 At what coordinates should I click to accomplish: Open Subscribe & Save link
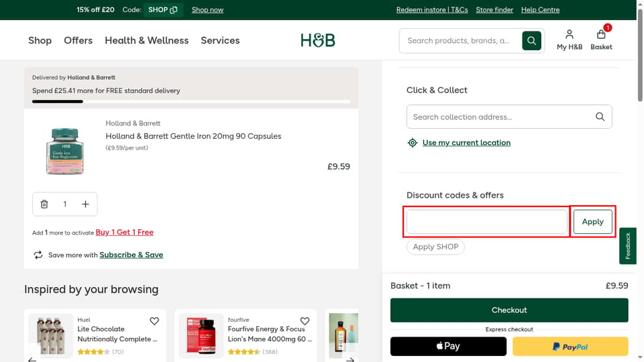[131, 255]
